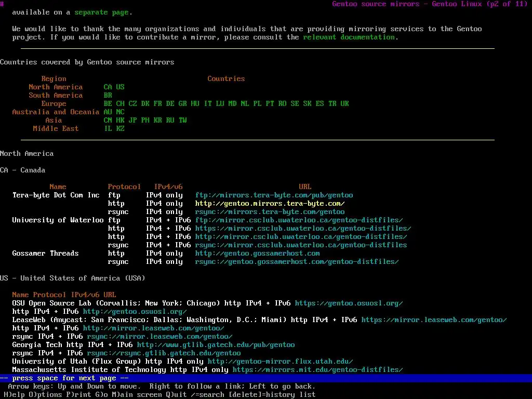This screenshot has height=399, width=532.
Task: Go to SE country link
Action: (295, 104)
